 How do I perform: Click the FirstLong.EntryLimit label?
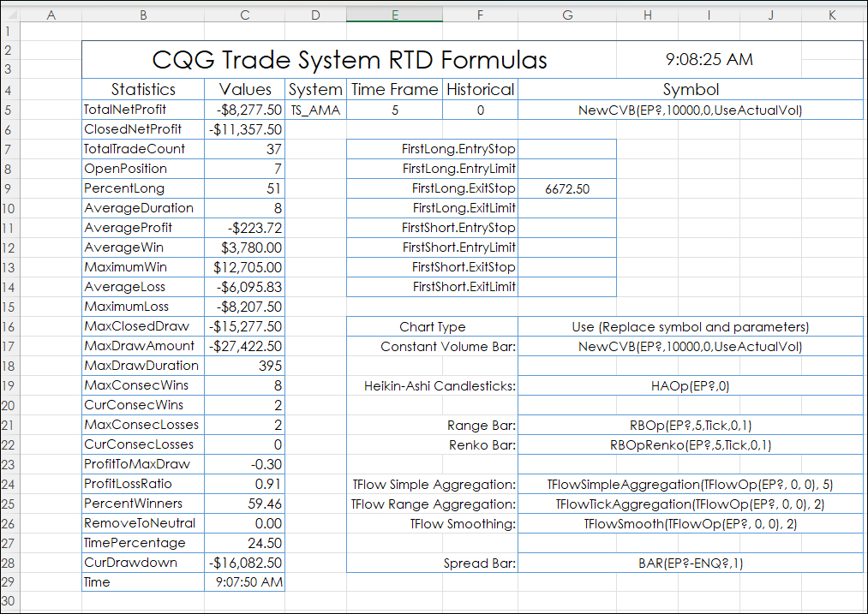433,169
